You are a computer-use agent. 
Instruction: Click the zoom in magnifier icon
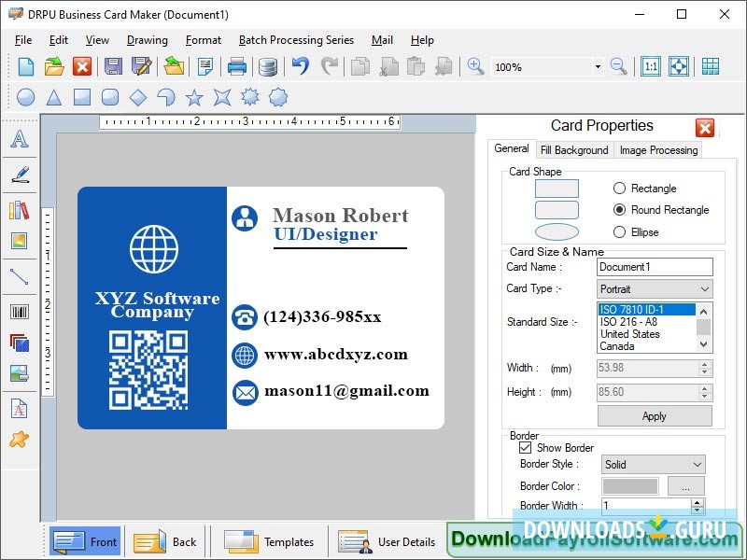point(475,66)
